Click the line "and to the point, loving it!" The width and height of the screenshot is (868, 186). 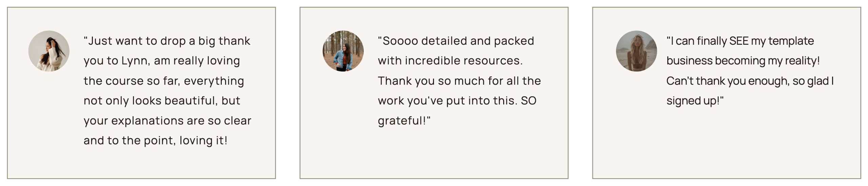155,141
